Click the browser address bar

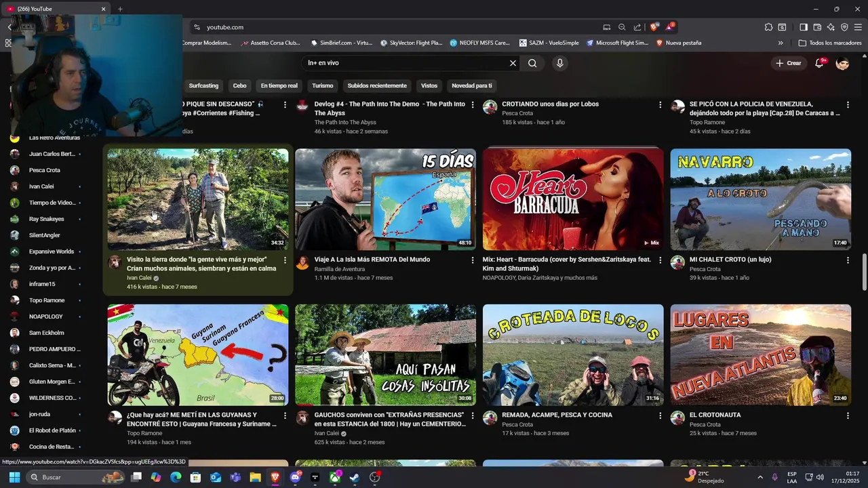(x=400, y=27)
